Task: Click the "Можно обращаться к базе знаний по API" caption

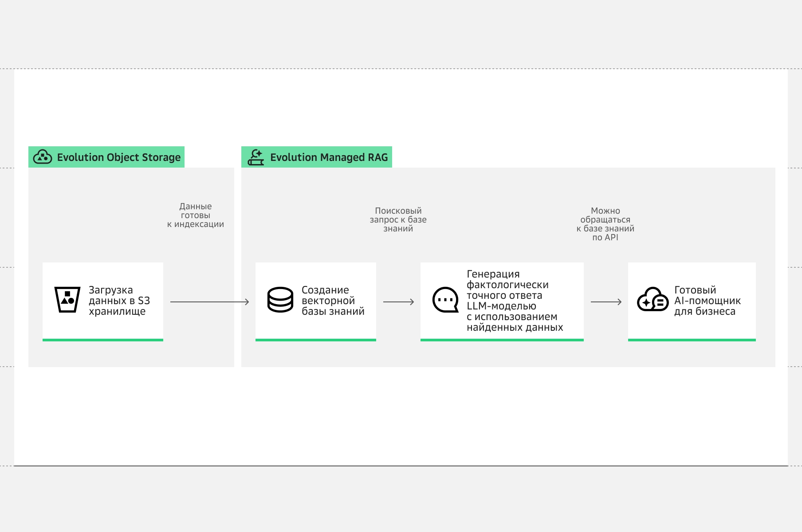Action: pyautogui.click(x=605, y=224)
